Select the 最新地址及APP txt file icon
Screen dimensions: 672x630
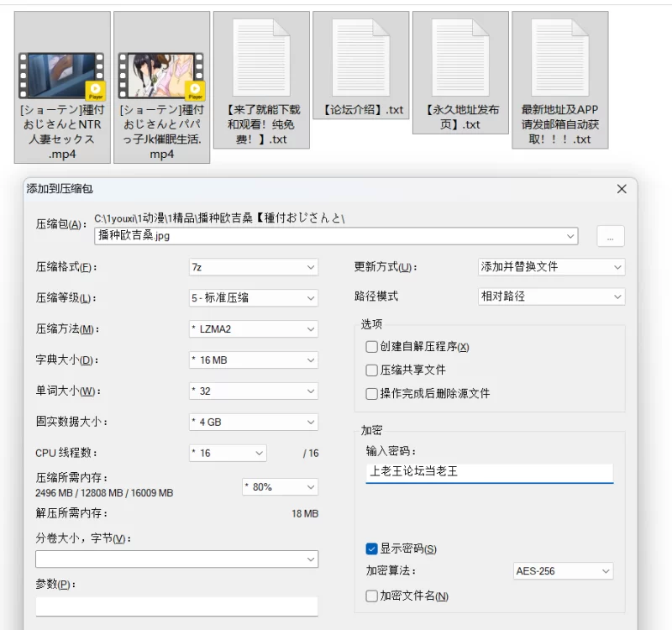(x=560, y=57)
